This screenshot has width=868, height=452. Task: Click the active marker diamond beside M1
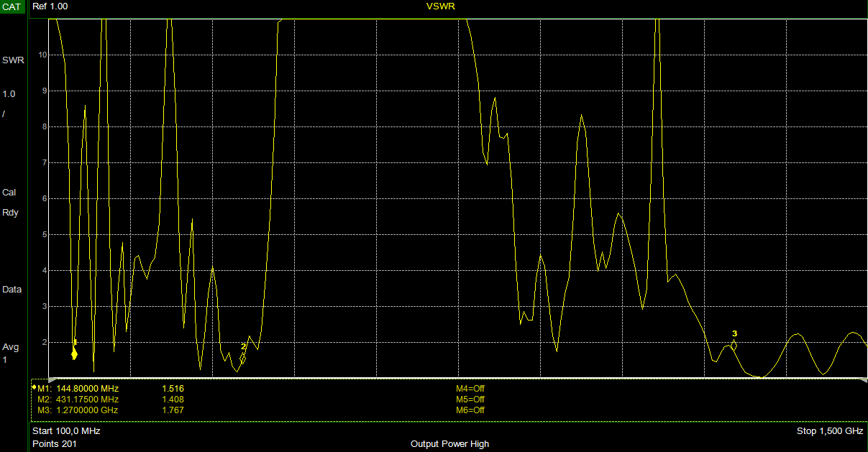coord(34,387)
